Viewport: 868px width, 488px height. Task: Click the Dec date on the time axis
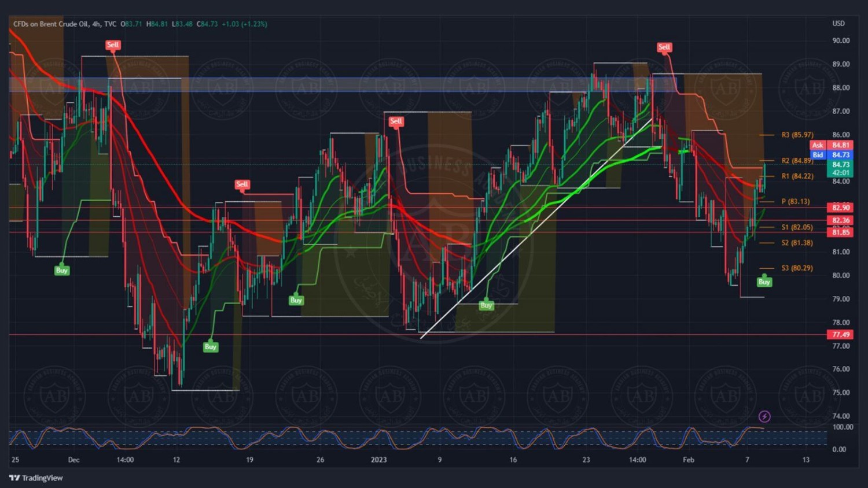click(x=73, y=460)
